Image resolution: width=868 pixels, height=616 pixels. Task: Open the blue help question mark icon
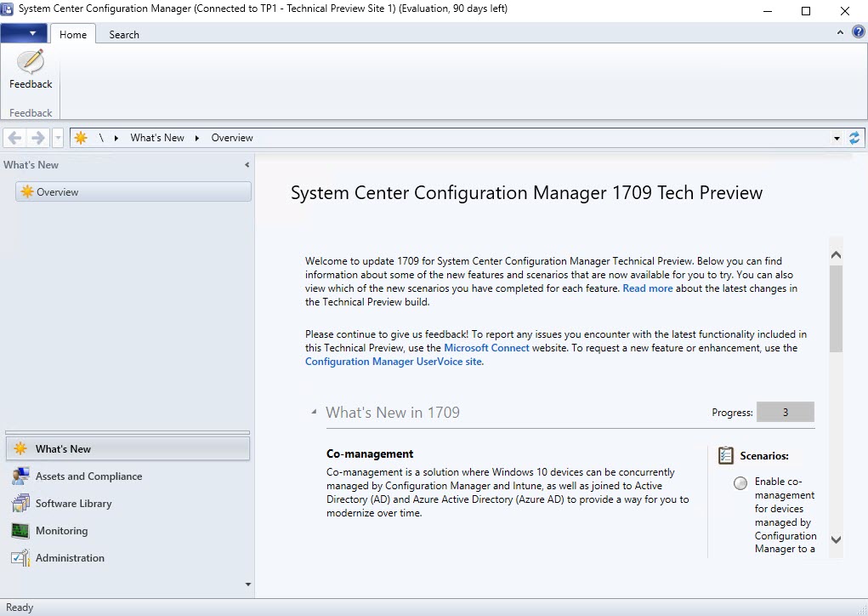[858, 32]
